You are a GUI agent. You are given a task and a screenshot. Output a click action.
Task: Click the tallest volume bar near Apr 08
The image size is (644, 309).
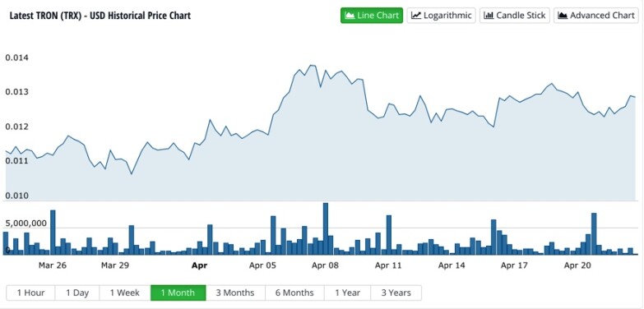326,228
